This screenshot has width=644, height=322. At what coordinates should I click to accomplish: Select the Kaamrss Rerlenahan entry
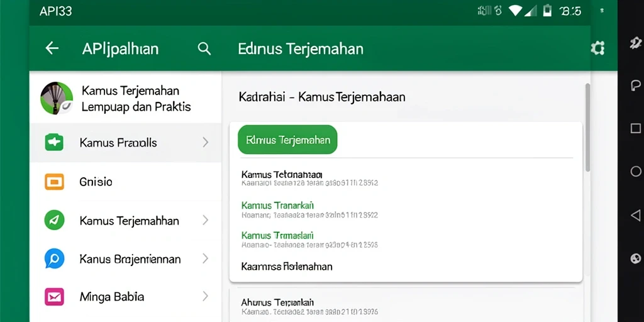click(x=287, y=267)
